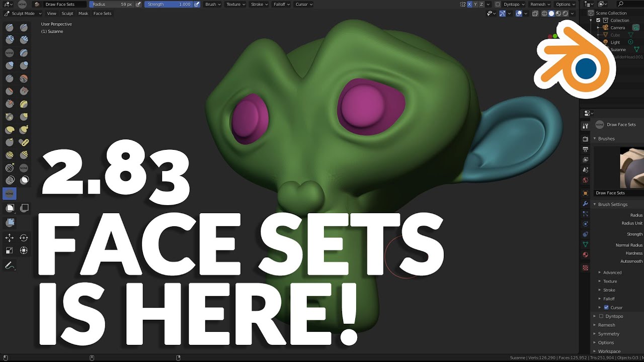Select the Move transform tool
Viewport: 644px width, 362px height.
click(10, 237)
